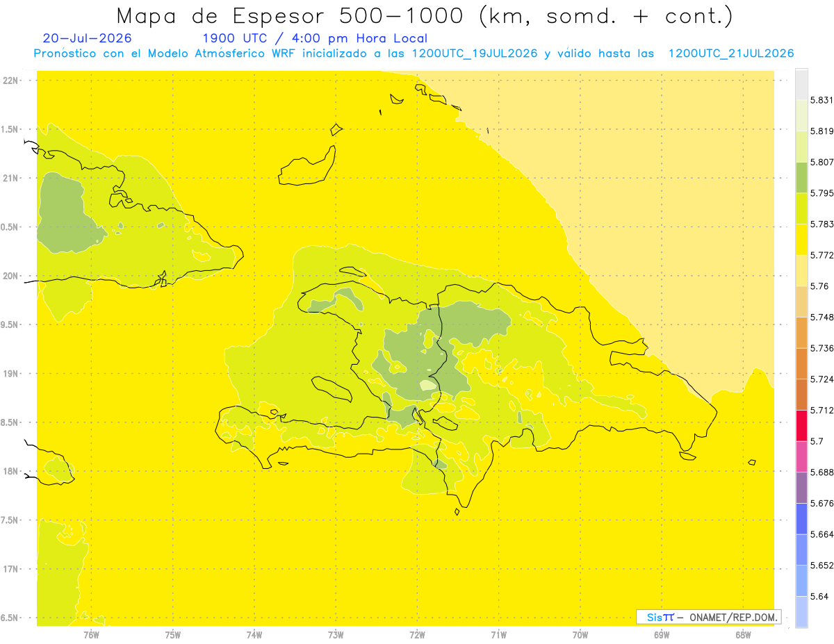This screenshot has height=644, width=834.
Task: Pick the tan swatch between 5.748 and 5.76
Action: coord(801,302)
